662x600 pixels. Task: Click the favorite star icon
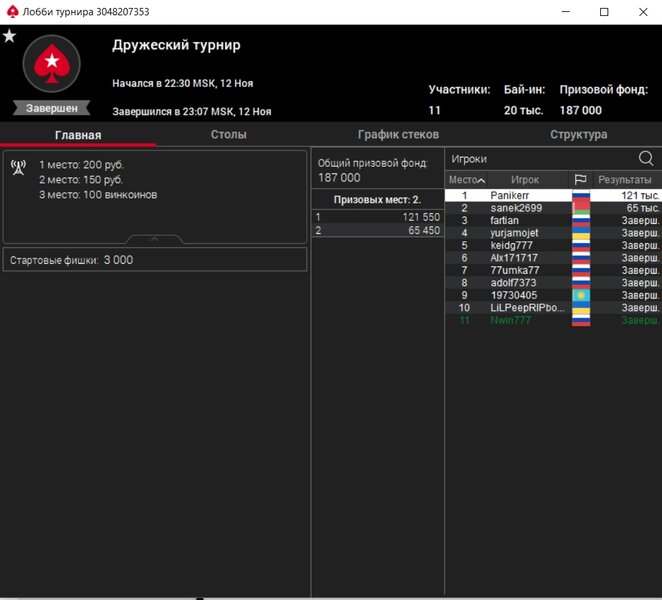[10, 36]
